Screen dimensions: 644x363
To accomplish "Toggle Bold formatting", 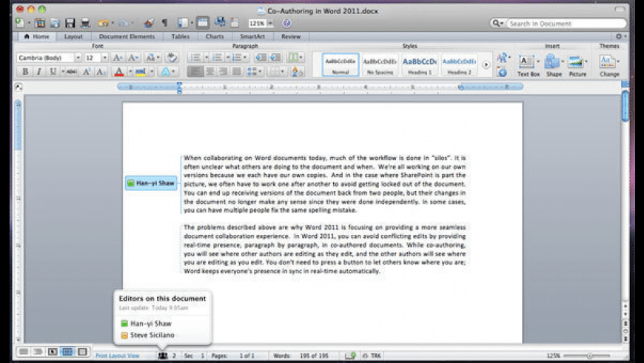I will click(x=25, y=72).
